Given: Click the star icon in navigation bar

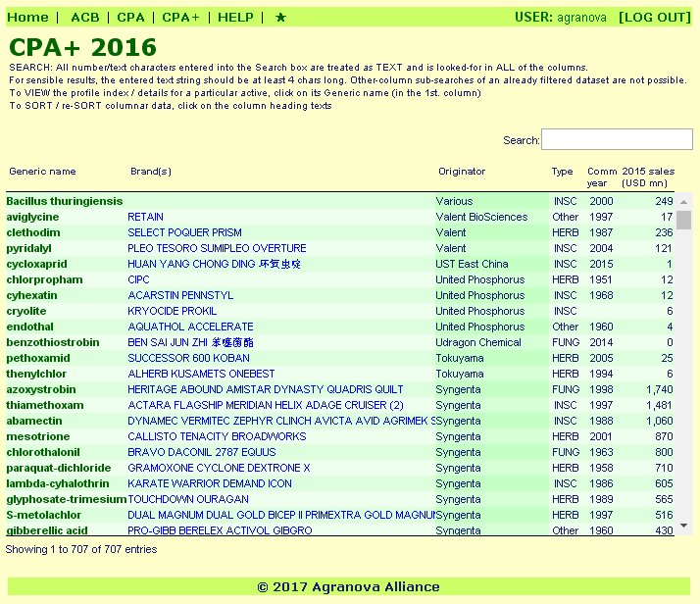Looking at the screenshot, I should coord(280,18).
